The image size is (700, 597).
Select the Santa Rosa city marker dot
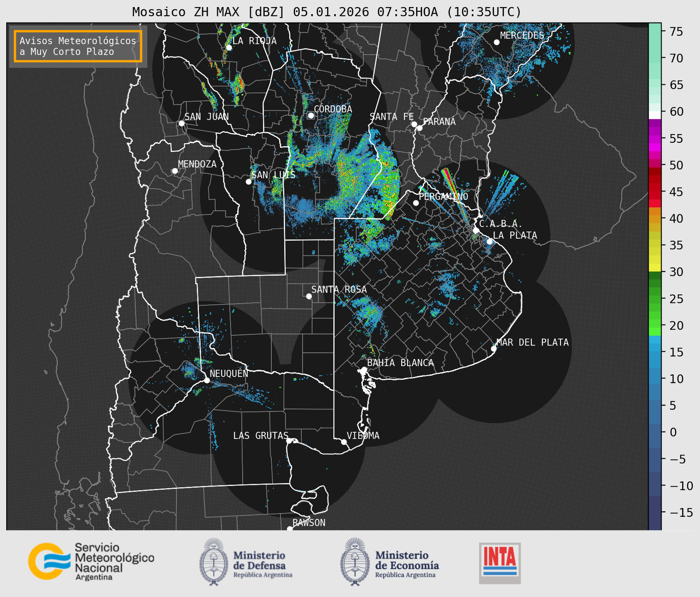coord(309,296)
